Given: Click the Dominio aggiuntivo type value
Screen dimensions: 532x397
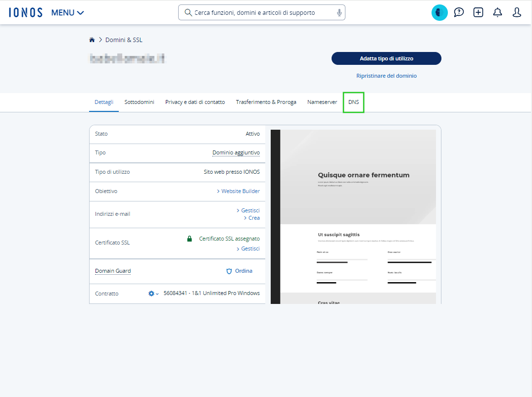Looking at the screenshot, I should (x=236, y=152).
